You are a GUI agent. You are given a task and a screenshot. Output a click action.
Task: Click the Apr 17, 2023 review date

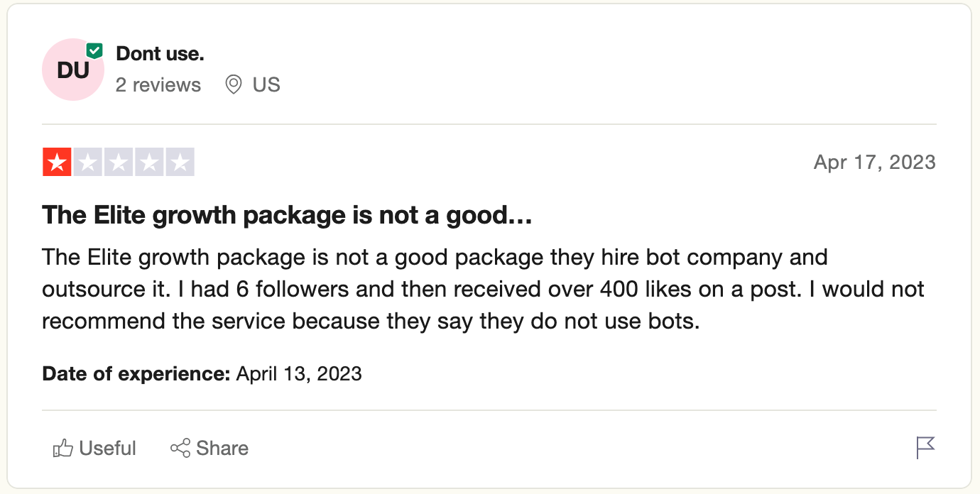pos(875,163)
